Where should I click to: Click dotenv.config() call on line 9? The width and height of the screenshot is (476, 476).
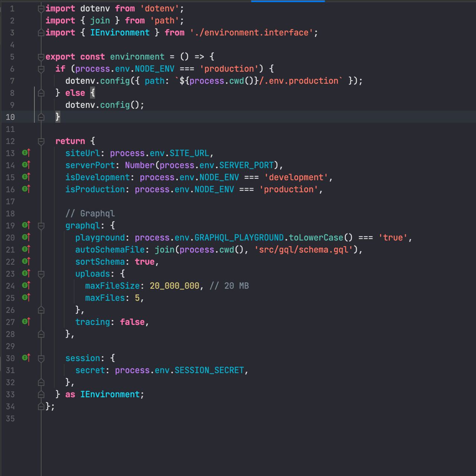coord(102,105)
